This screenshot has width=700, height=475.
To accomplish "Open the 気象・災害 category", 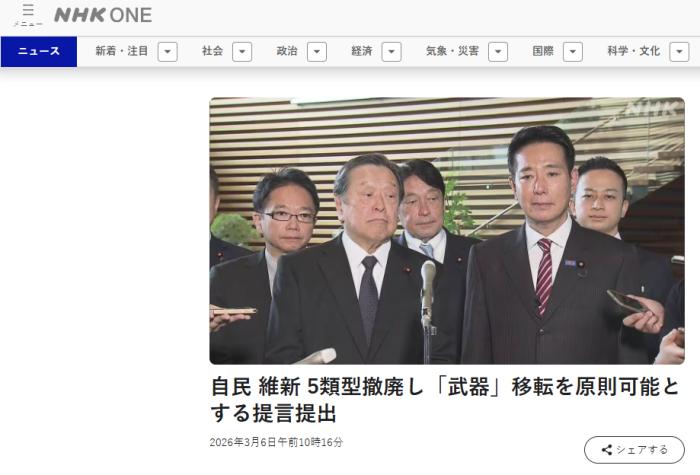I will (452, 51).
